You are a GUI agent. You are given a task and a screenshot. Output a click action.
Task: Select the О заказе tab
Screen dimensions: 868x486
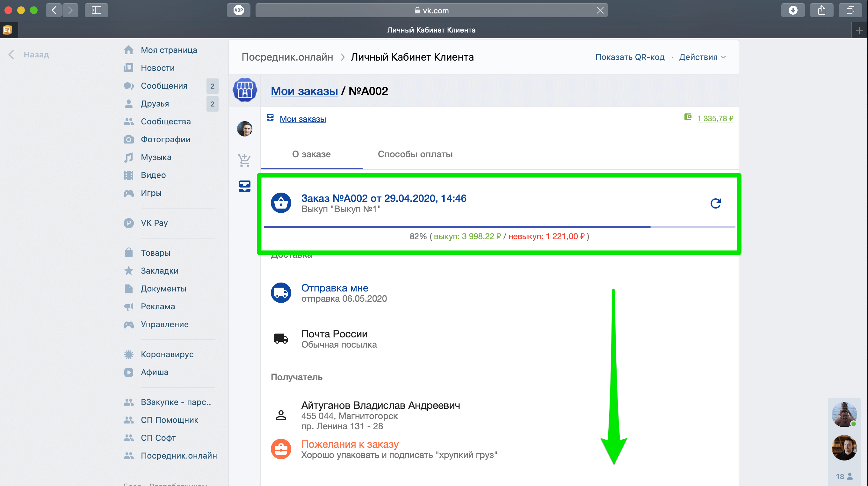[x=311, y=154]
